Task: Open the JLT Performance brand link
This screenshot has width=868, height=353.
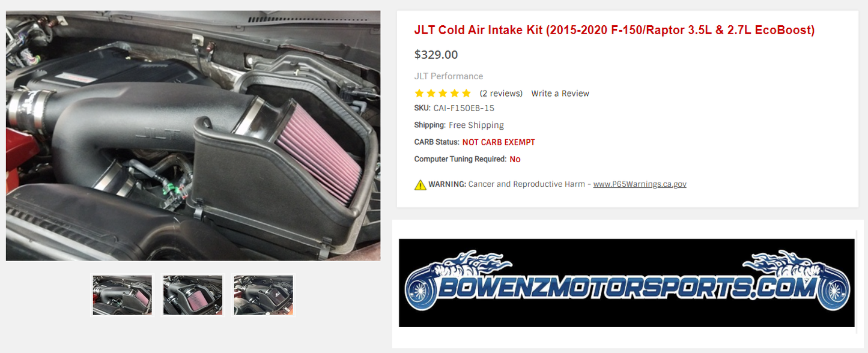Action: [x=449, y=76]
